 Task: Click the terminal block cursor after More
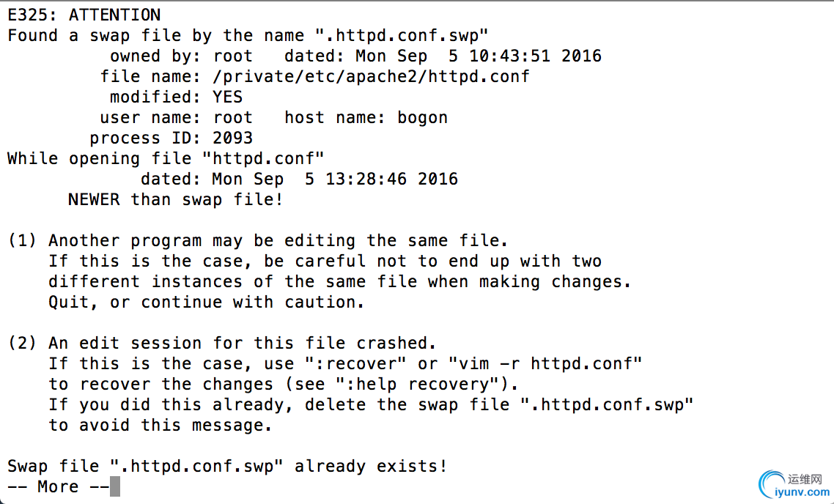(x=115, y=486)
